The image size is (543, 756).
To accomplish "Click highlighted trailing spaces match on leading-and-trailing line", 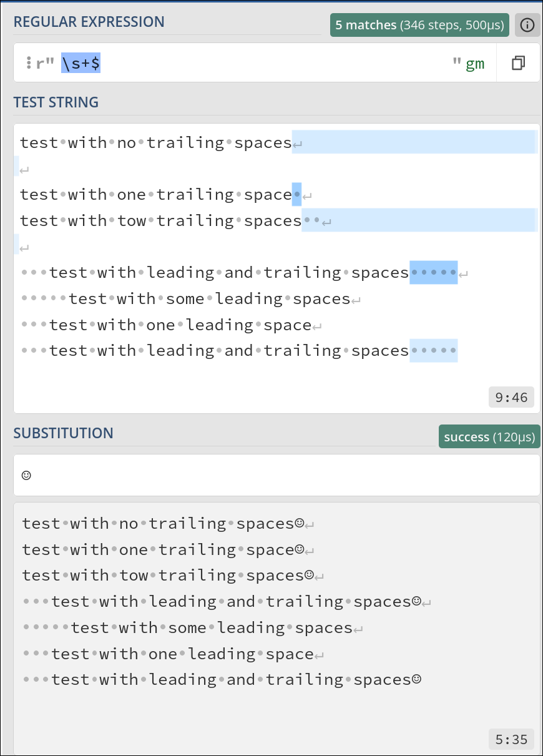I will tap(433, 273).
